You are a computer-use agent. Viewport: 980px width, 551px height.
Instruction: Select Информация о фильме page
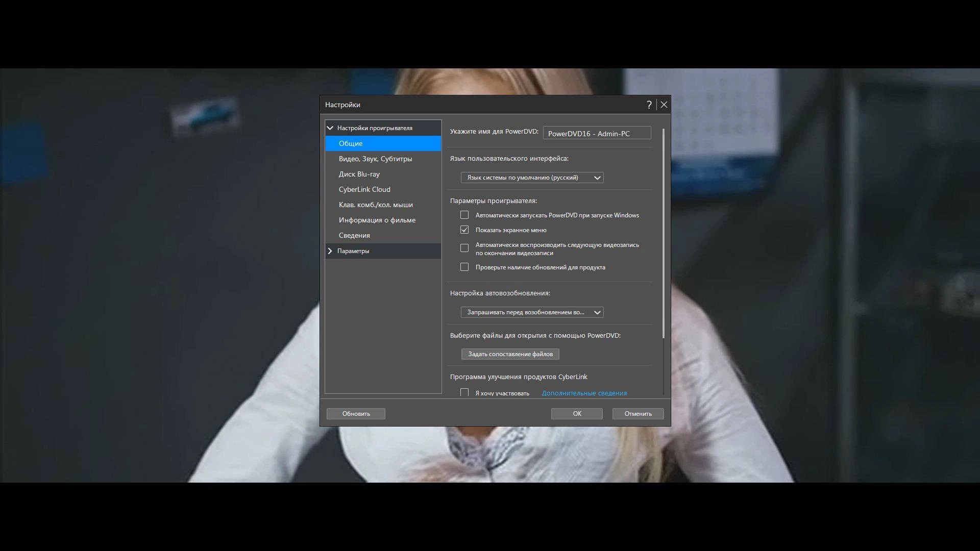pos(383,220)
